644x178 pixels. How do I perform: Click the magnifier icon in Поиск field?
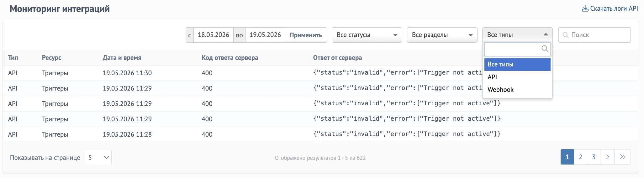[566, 35]
